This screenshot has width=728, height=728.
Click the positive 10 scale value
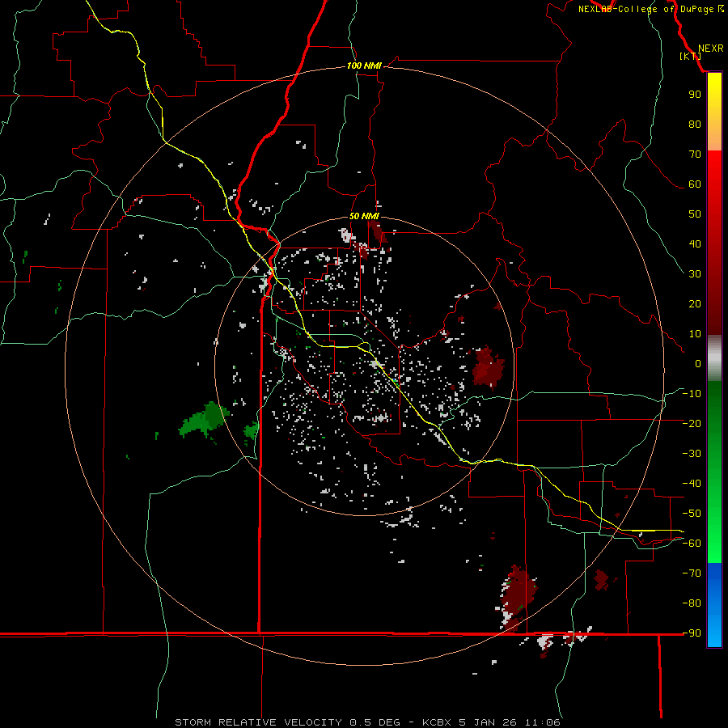(x=695, y=334)
